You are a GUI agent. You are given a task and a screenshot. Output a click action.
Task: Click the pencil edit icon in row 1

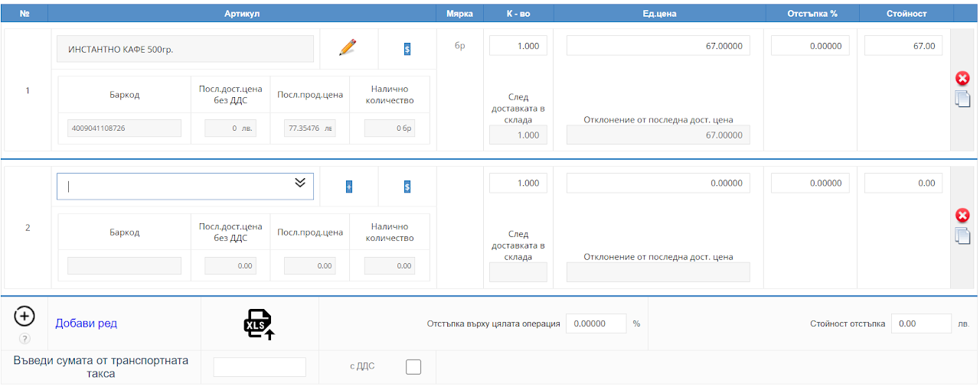(348, 47)
